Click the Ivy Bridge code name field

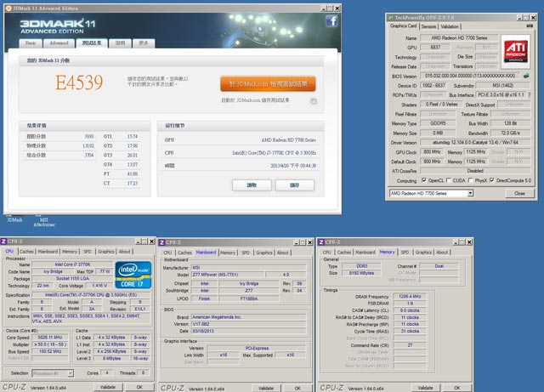coord(53,271)
